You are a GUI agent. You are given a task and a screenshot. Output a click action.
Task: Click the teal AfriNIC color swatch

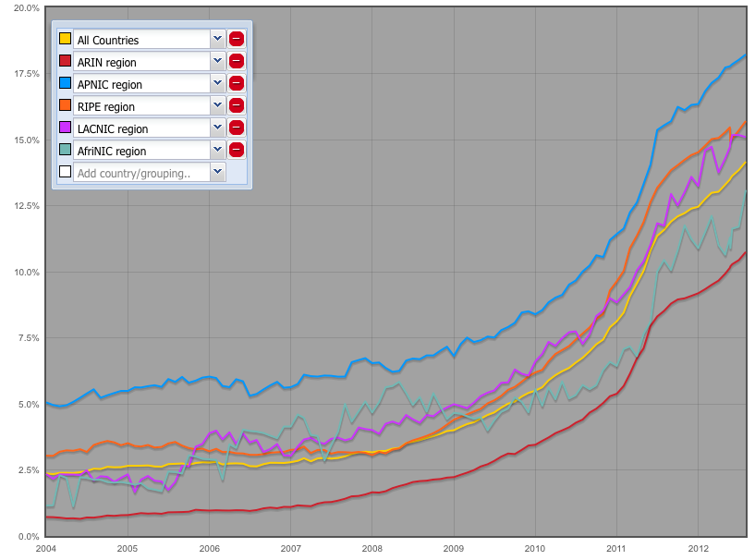65,151
